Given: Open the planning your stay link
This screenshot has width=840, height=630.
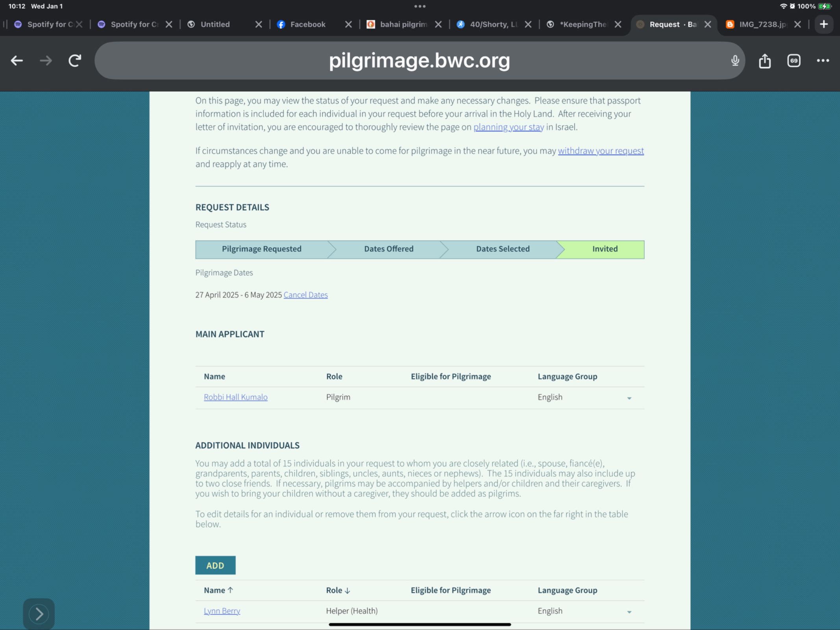Looking at the screenshot, I should point(508,127).
